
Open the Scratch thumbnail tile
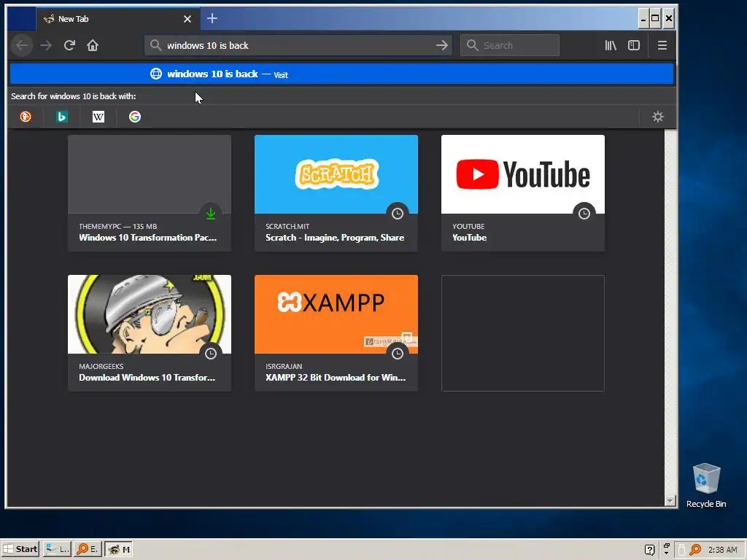336,192
